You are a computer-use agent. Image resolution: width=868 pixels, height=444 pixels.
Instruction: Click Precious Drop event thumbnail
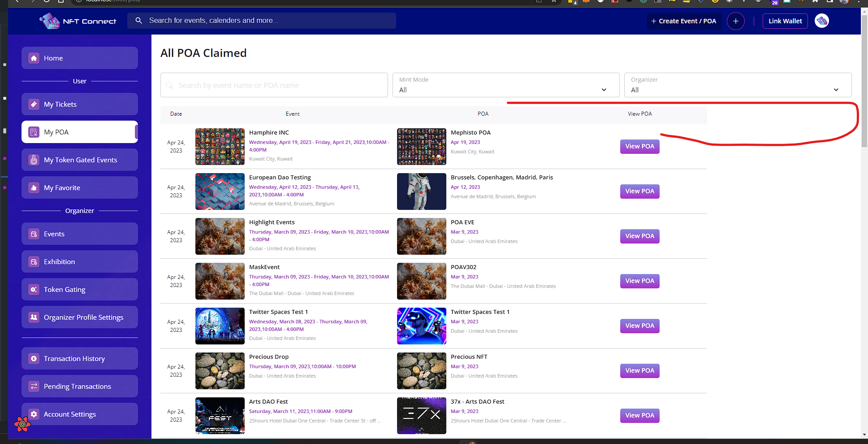220,371
